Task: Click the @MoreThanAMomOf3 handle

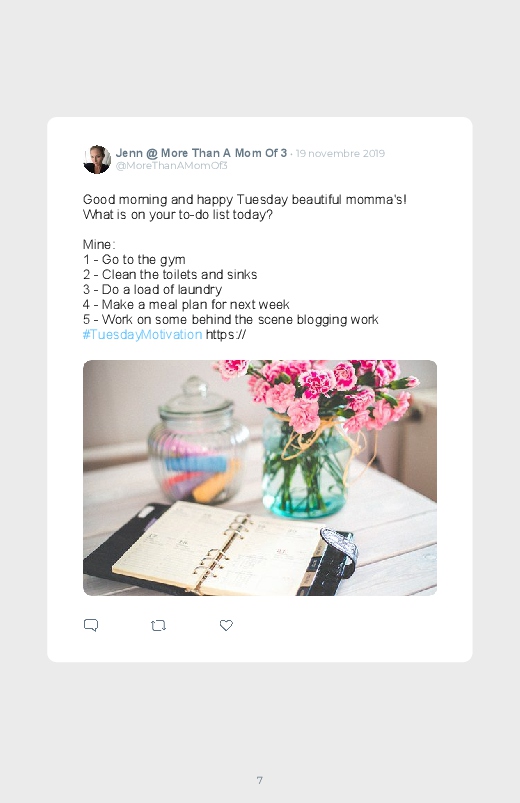Action: 172,165
